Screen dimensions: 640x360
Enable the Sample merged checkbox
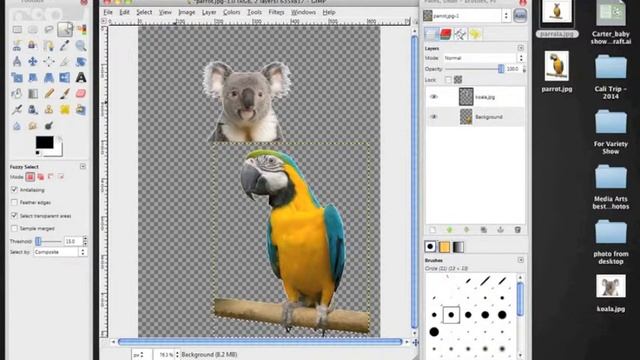pos(14,228)
